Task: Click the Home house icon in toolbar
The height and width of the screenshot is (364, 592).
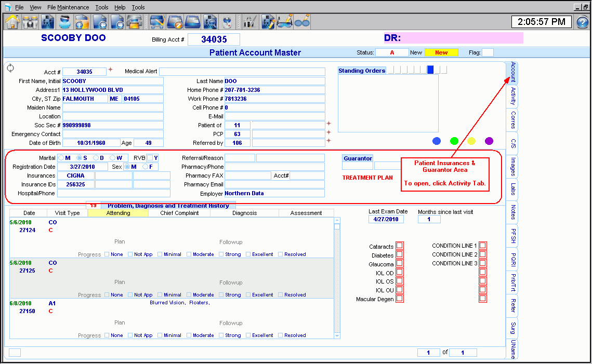Action: point(12,22)
